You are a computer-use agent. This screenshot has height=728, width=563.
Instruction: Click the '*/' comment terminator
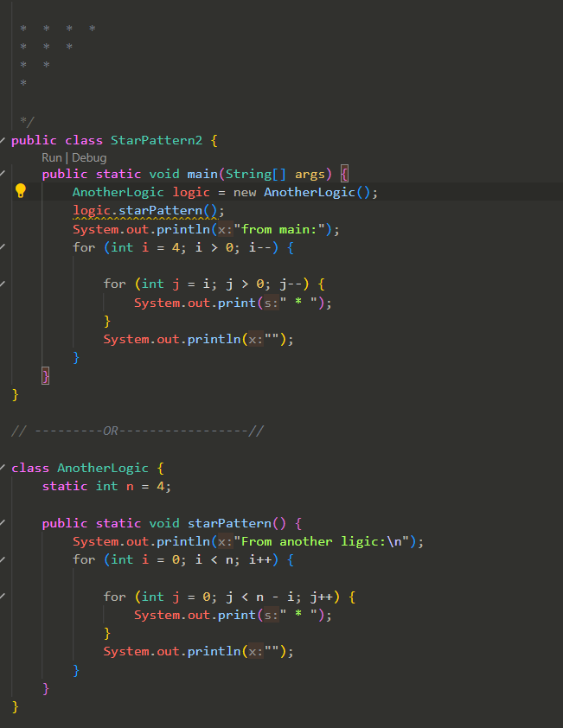coord(28,122)
